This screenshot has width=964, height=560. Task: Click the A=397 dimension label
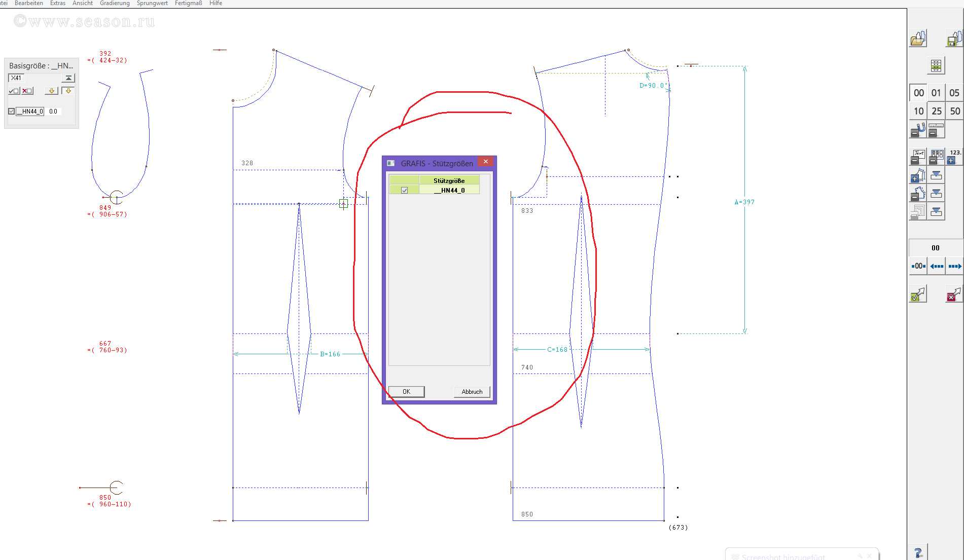tap(744, 202)
